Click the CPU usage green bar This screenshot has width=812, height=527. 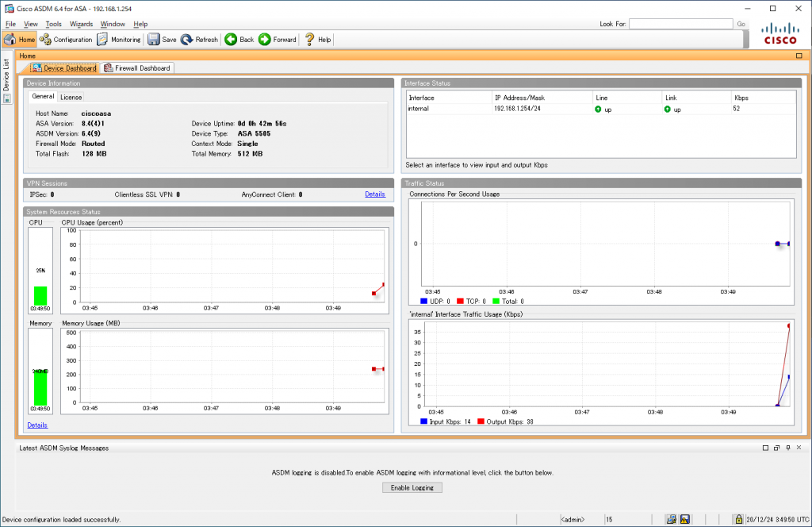(40, 296)
